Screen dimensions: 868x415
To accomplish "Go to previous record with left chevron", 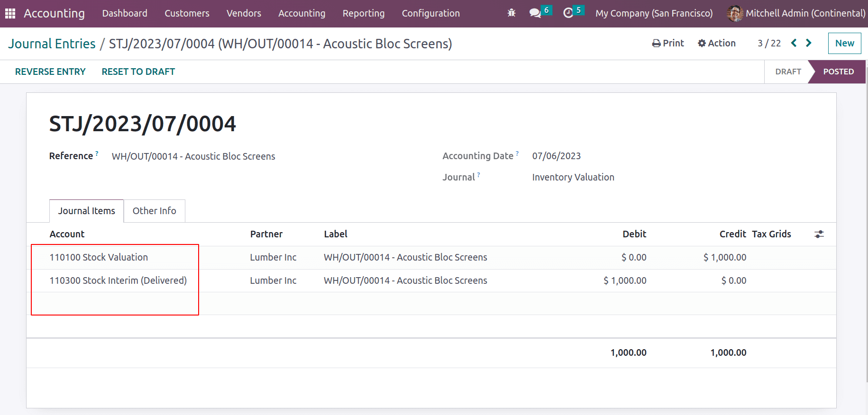I will [x=794, y=43].
